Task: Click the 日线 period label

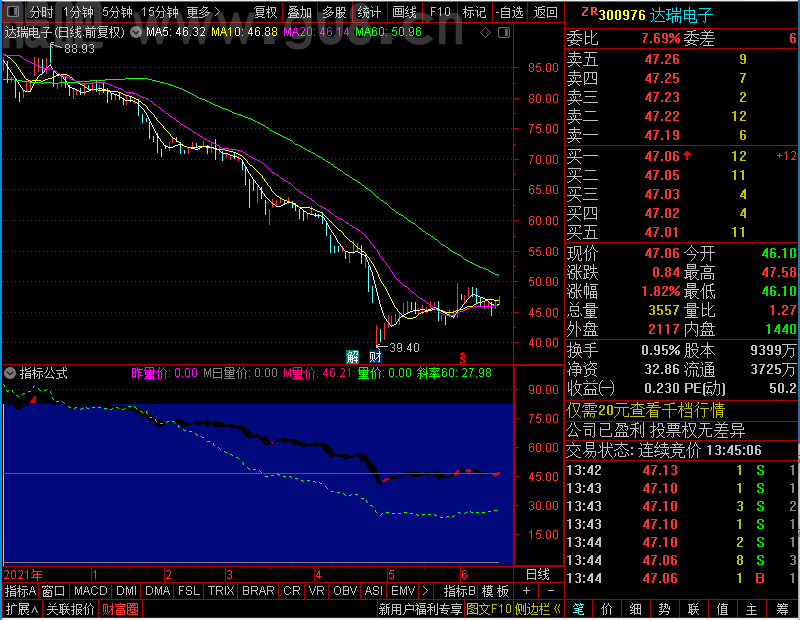Action: click(538, 575)
